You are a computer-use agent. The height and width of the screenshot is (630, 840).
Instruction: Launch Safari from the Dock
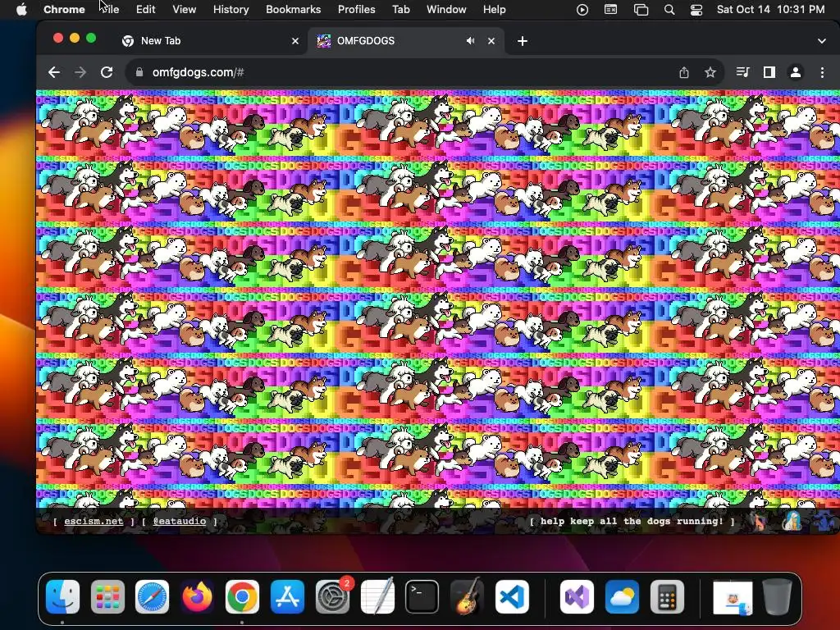[152, 597]
